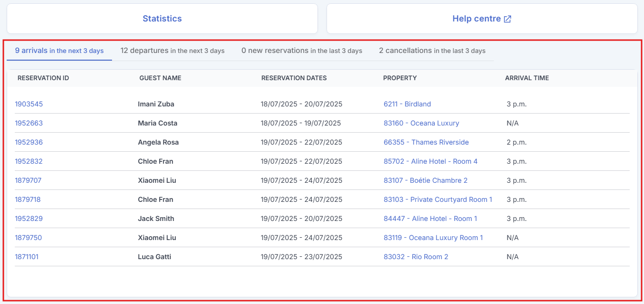Select Xiaomei Liu in the Boétie Chambre 2 row

pos(157,180)
